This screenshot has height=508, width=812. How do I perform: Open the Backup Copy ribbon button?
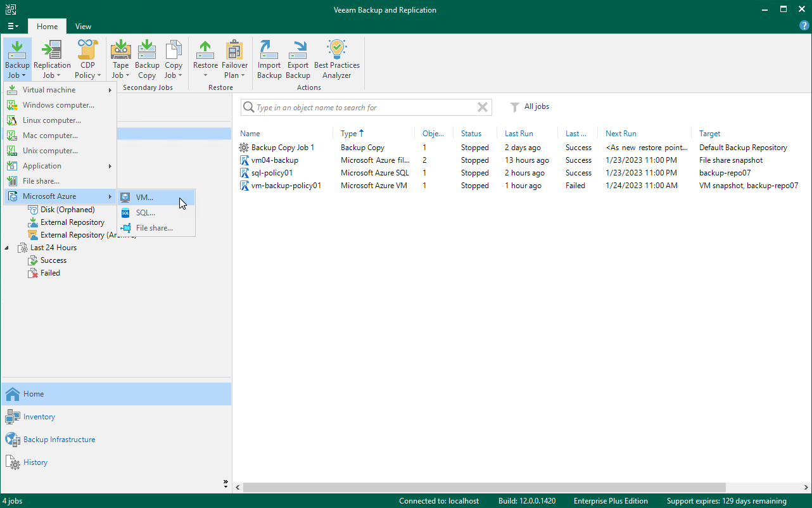click(x=147, y=60)
